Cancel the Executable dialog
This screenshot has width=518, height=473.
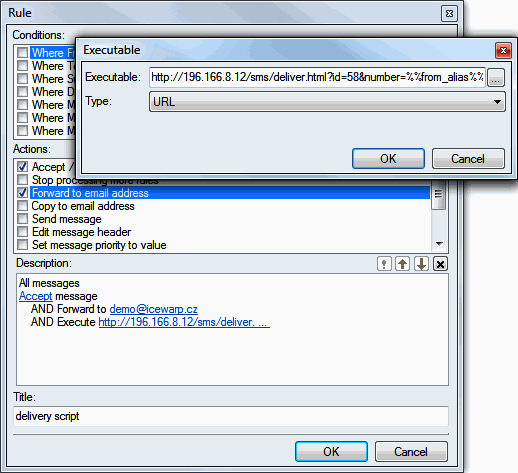pos(468,159)
